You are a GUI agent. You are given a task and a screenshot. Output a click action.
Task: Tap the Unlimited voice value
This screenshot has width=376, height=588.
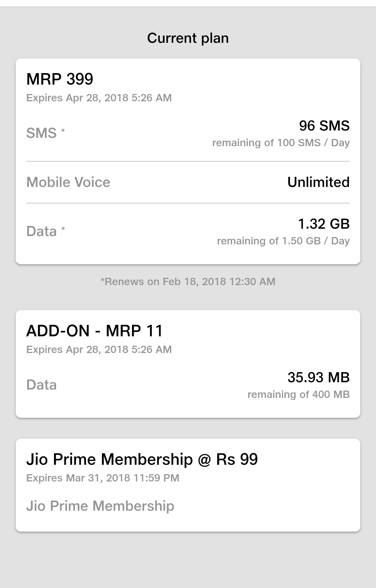pos(318,182)
